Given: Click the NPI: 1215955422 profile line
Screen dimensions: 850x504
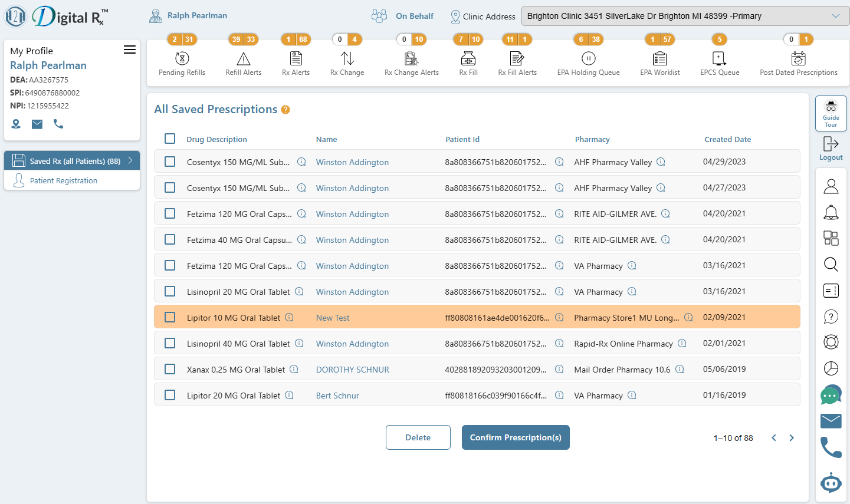Looking at the screenshot, I should [x=40, y=106].
